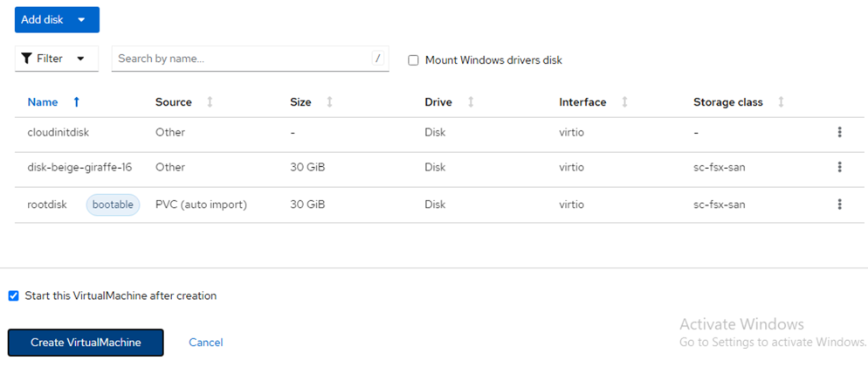Click PVC (auto import) source cell

(x=201, y=205)
